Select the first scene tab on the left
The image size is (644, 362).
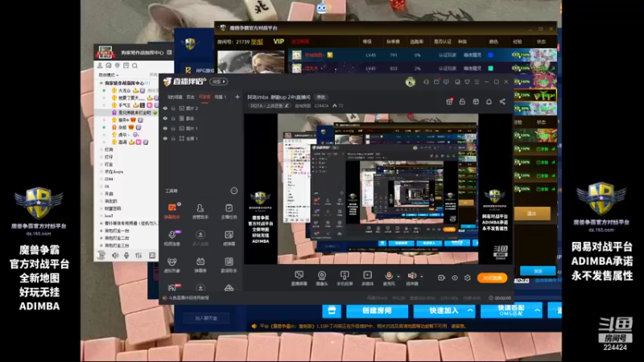coord(175,97)
